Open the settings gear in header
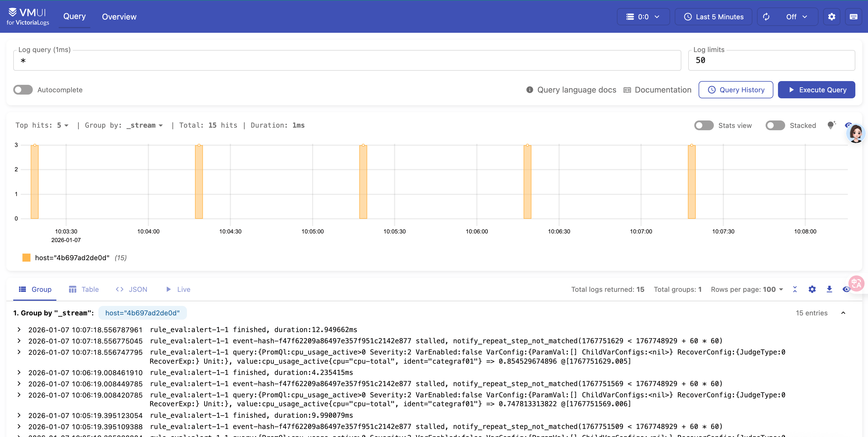The height and width of the screenshot is (437, 868). point(831,17)
